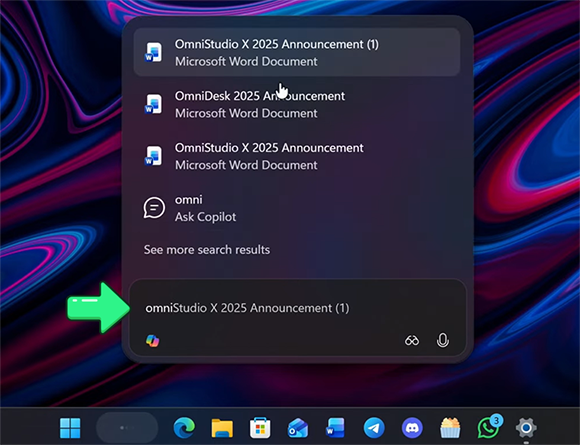Image resolution: width=580 pixels, height=445 pixels.
Task: Open the cupcake app icon on taskbar
Action: tap(450, 428)
